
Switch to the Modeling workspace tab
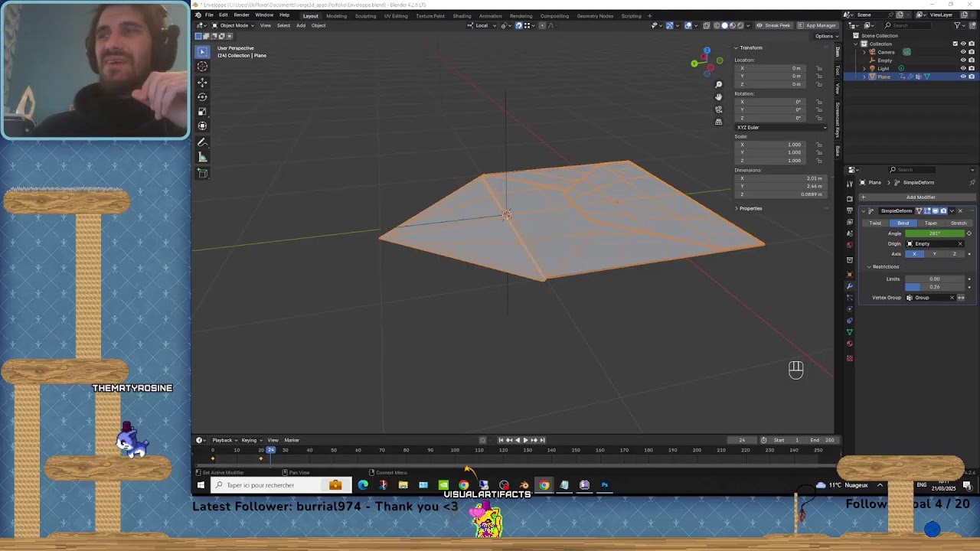coord(336,15)
